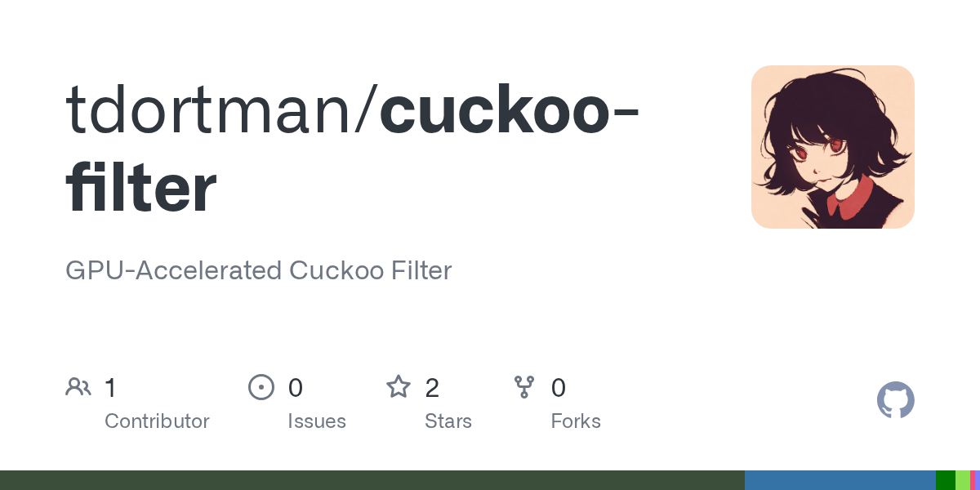The image size is (980, 490).
Task: Click the stars count number 2
Action: (x=432, y=388)
